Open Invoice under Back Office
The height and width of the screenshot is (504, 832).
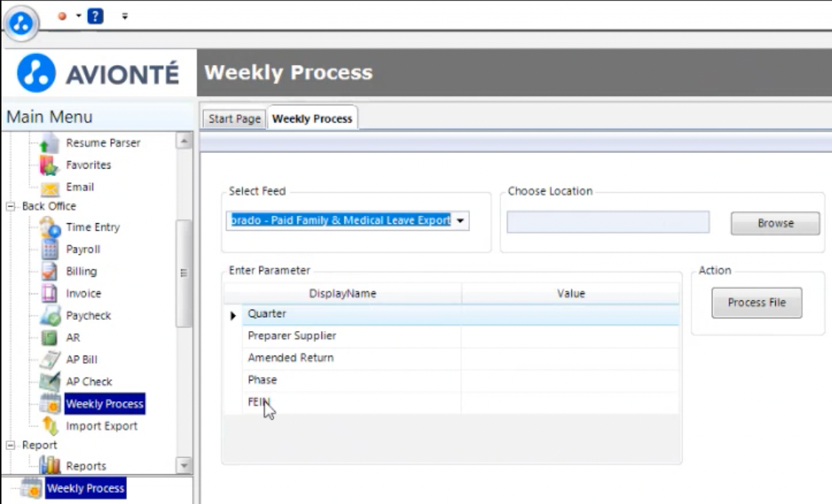[x=83, y=293]
